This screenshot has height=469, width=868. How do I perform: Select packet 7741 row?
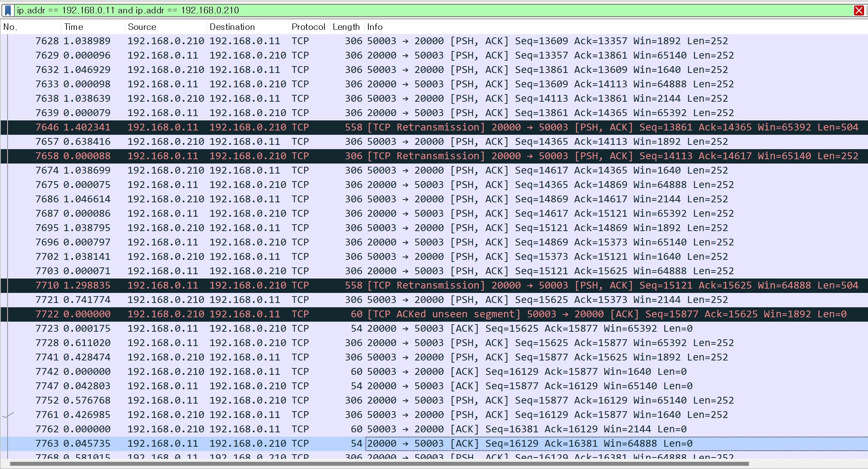(x=434, y=357)
